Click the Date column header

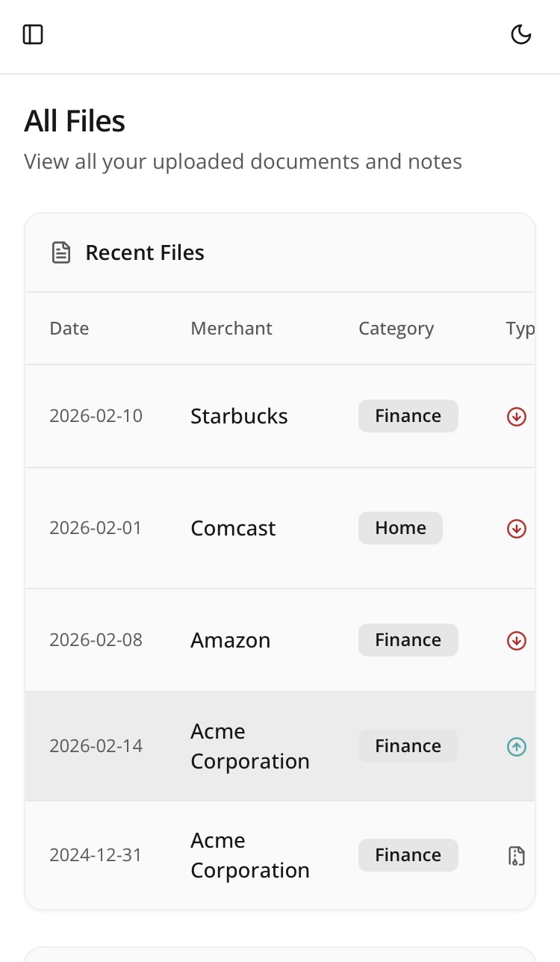coord(69,329)
